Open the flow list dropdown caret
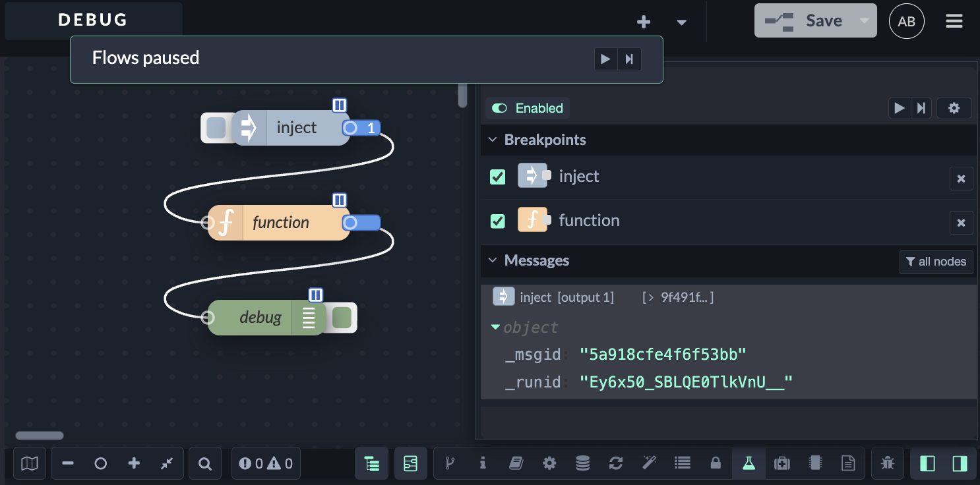Screen dimensions: 980x485 (682, 22)
